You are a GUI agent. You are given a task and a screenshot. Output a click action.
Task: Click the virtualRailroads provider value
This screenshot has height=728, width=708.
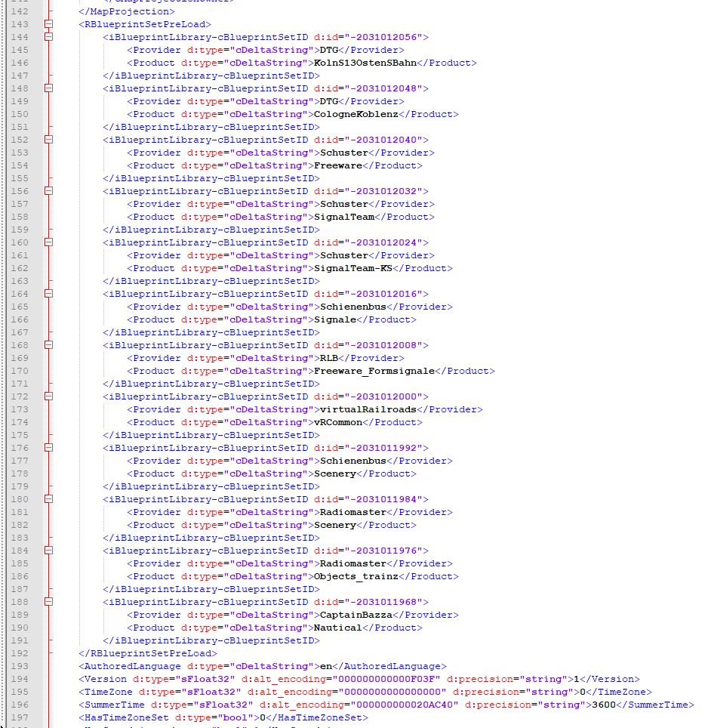coord(368,409)
